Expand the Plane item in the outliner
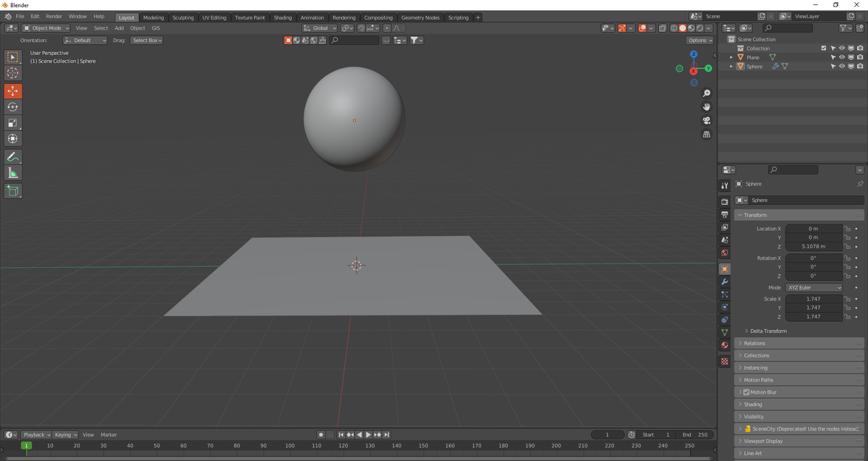This screenshot has width=868, height=461. point(731,57)
